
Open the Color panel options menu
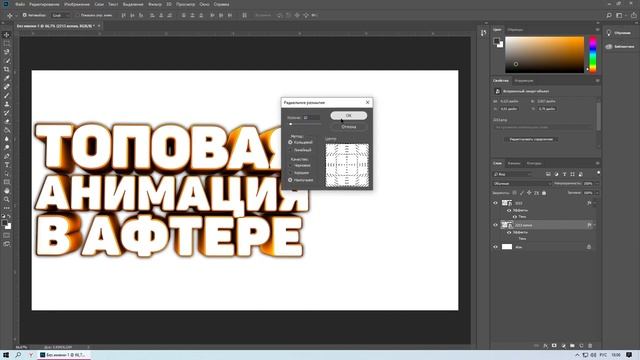598,30
